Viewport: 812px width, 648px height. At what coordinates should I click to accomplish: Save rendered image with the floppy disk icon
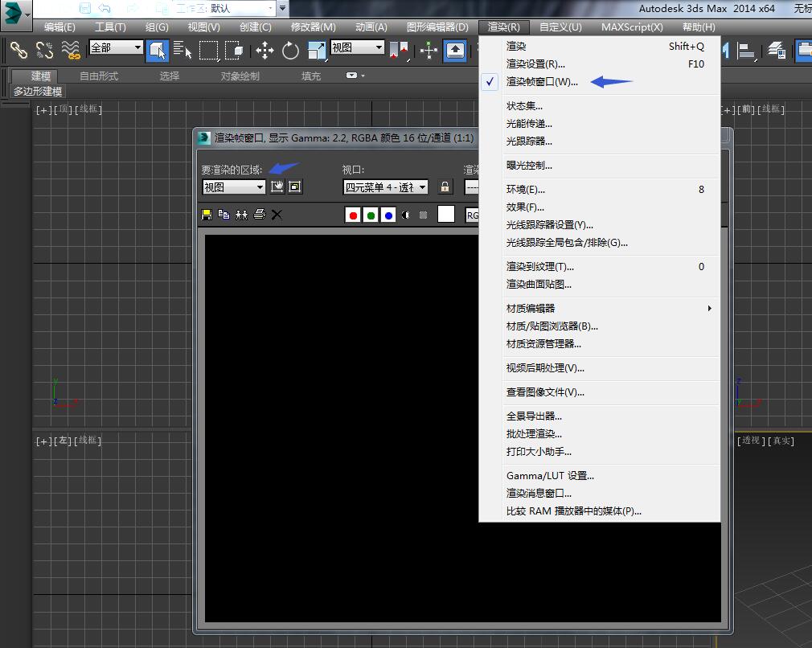coord(207,215)
